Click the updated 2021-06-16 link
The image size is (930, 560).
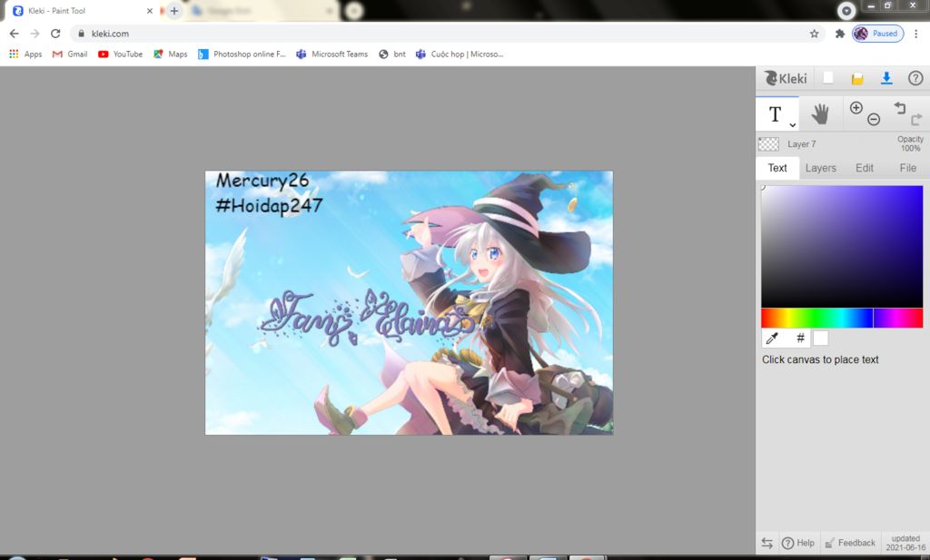point(905,543)
